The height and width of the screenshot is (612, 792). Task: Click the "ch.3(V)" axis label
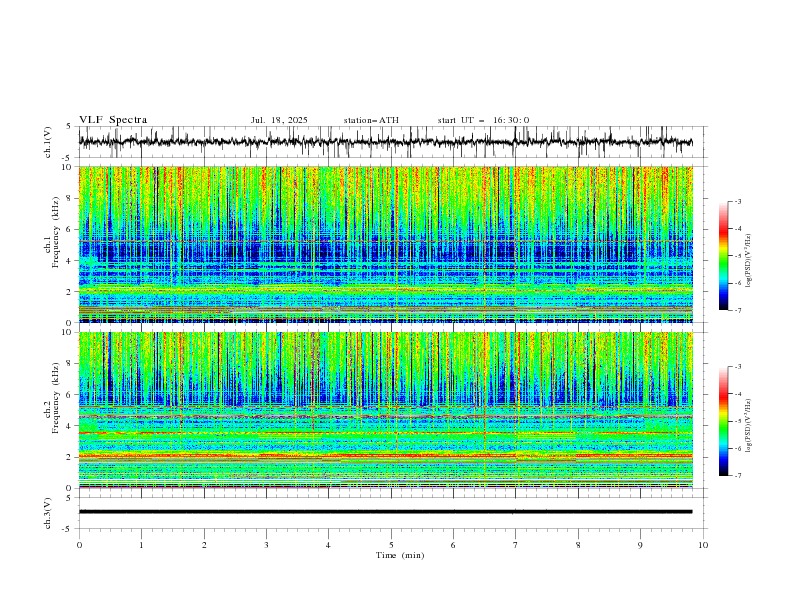48,513
